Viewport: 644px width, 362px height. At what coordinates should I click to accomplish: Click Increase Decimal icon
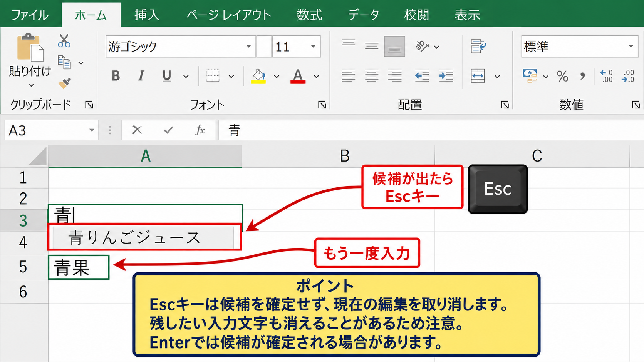point(606,76)
